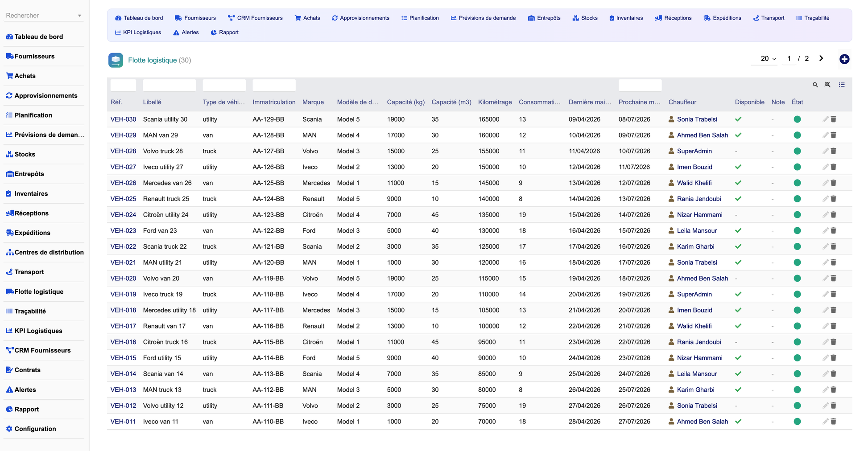Toggle the Disponible checkmark for VEH-023

coord(738,230)
